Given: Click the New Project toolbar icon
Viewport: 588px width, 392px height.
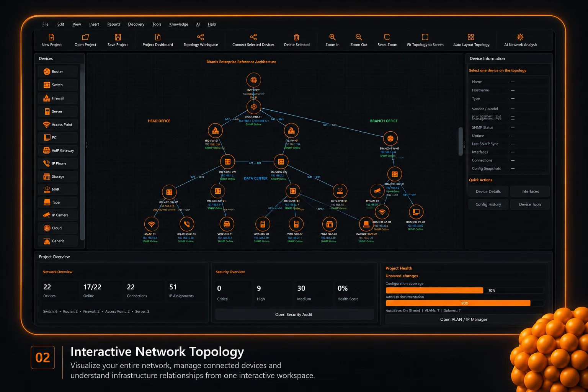Looking at the screenshot, I should point(51,37).
